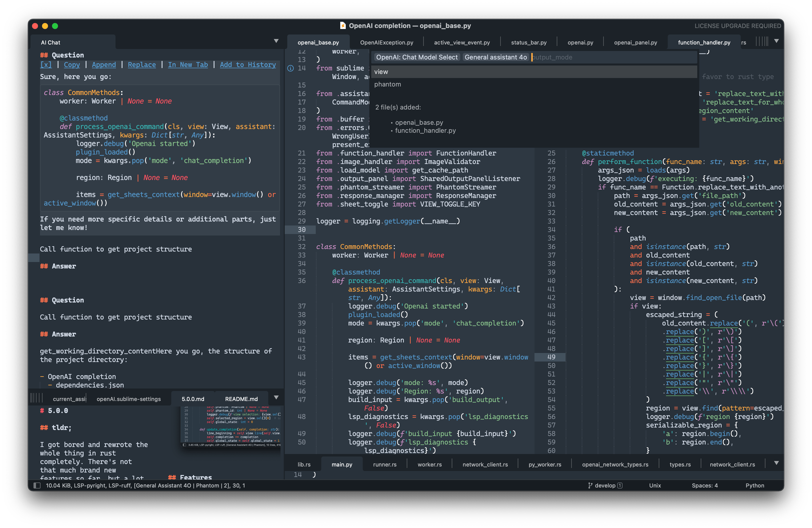Click the code preview thumbnail in 5.0.0.md
The height and width of the screenshot is (528, 812).
231,426
